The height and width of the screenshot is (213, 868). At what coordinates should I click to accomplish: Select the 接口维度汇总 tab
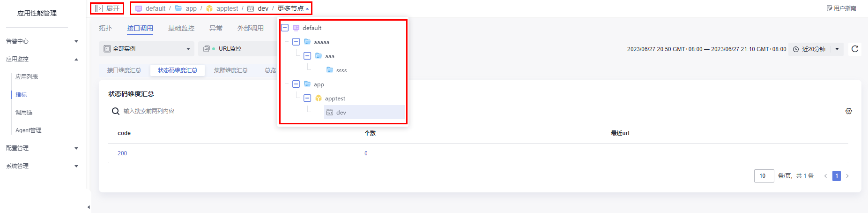tap(124, 70)
